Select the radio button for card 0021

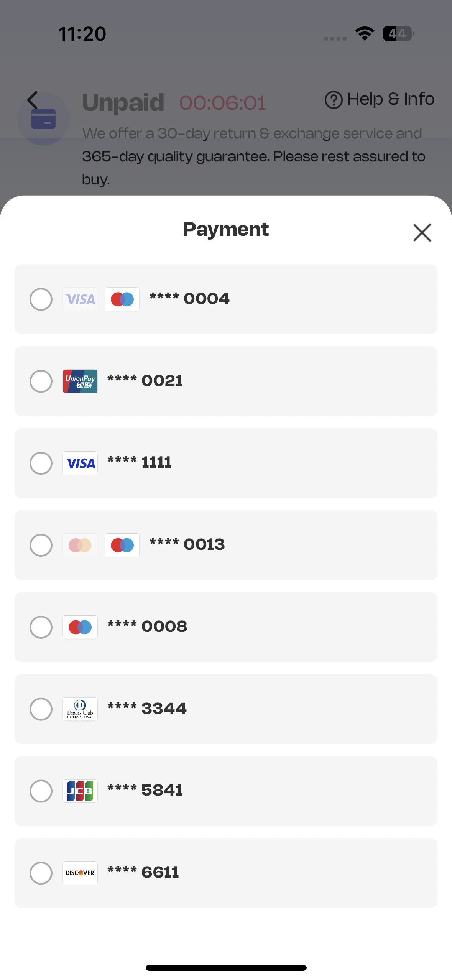pyautogui.click(x=41, y=381)
